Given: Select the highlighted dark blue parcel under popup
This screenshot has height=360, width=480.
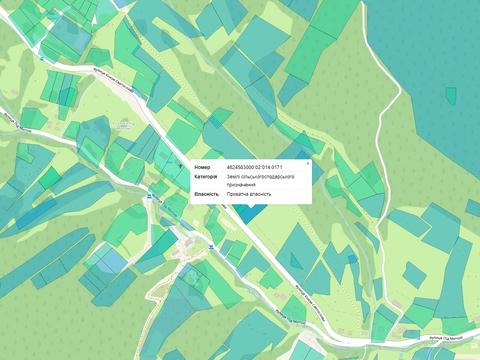Looking at the screenshot, I should [249, 212].
